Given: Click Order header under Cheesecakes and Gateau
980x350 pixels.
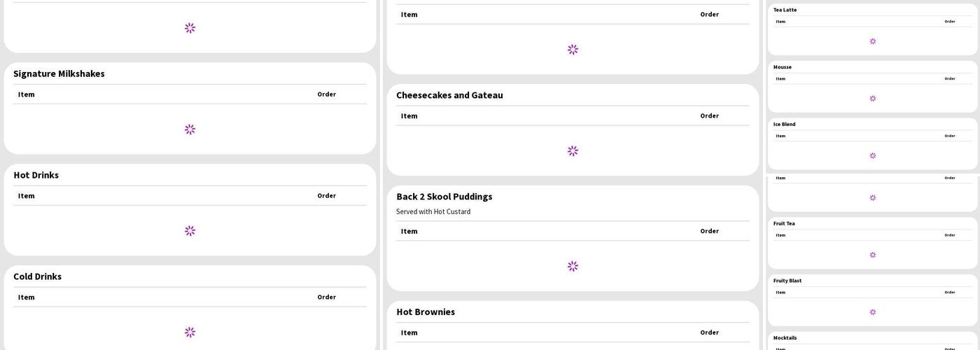Looking at the screenshot, I should tap(709, 116).
